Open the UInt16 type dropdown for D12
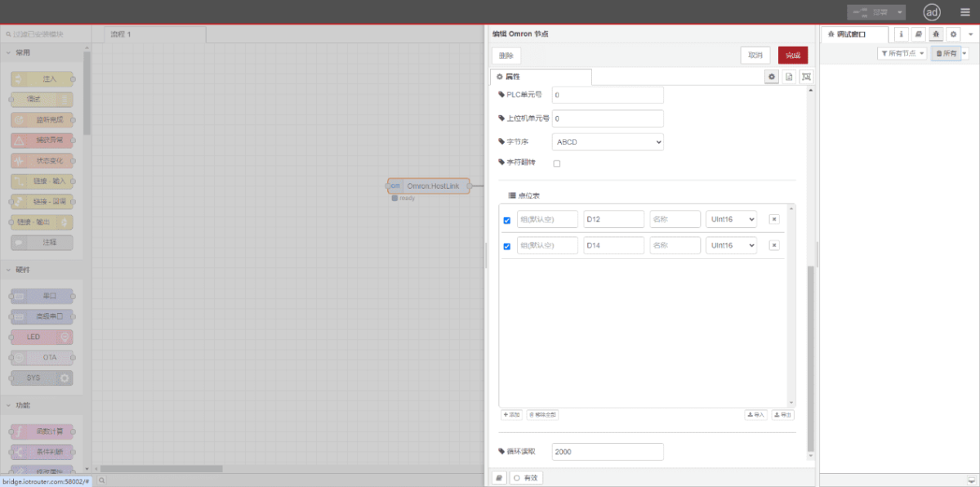 pos(731,219)
